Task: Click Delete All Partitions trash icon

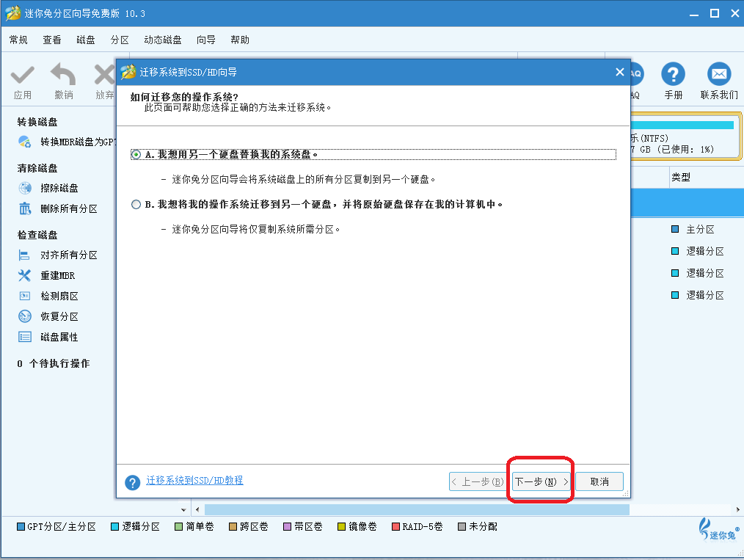Action: (x=25, y=208)
